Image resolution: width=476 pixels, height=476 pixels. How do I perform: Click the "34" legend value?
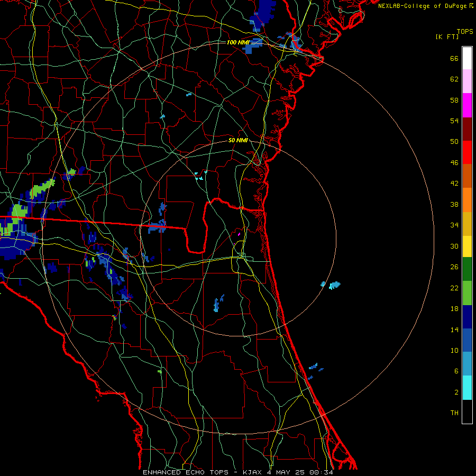(x=454, y=225)
